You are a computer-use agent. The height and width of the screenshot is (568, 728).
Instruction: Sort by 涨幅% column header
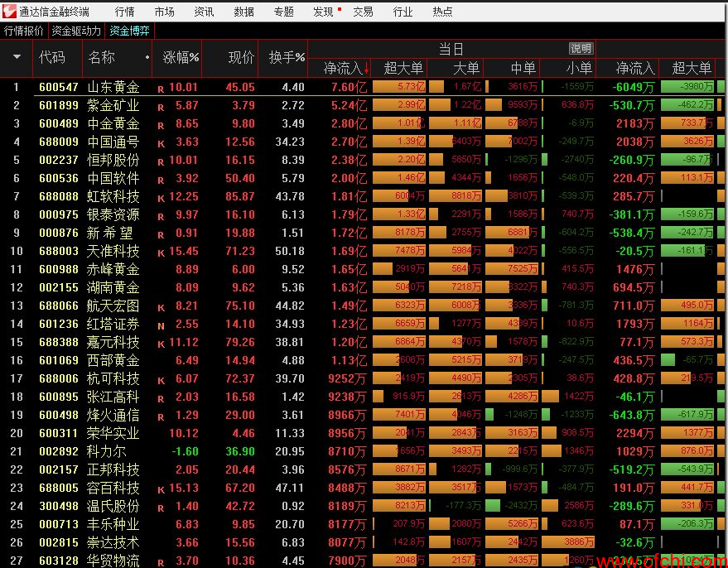tap(181, 57)
